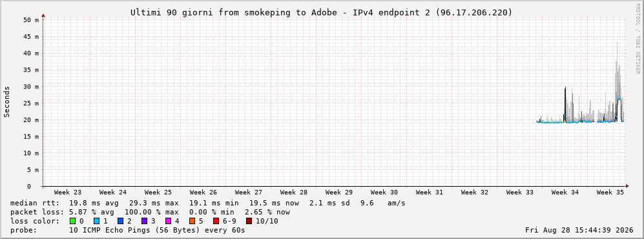Click the Week 35 axis label
Screen dimensions: 644x239
pyautogui.click(x=610, y=192)
